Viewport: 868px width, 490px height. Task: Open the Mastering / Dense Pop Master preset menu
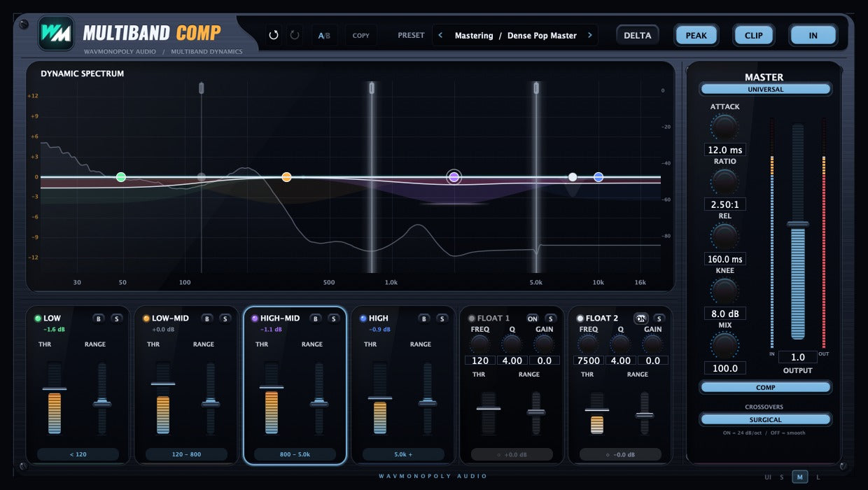point(515,35)
